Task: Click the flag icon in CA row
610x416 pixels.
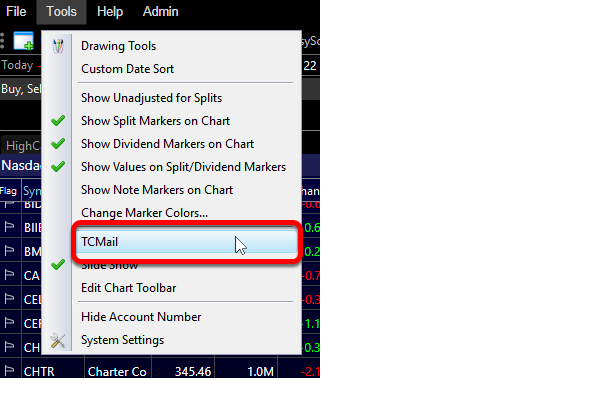Action: [x=9, y=275]
